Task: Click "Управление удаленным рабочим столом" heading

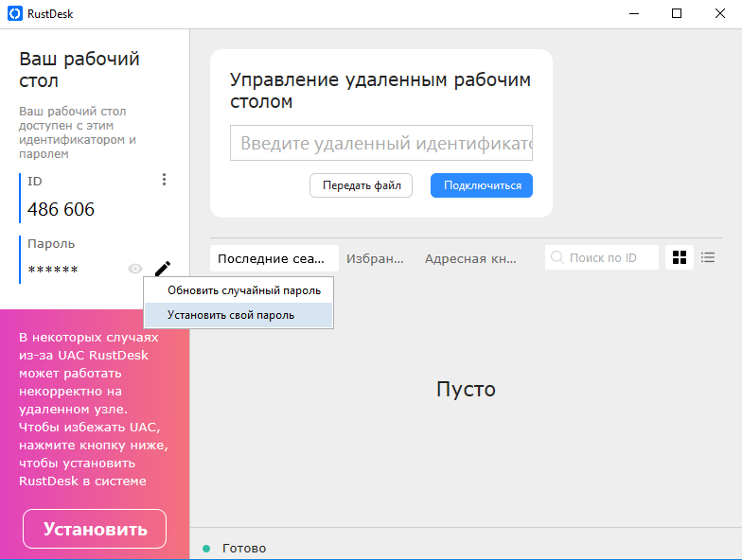Action: [x=380, y=91]
